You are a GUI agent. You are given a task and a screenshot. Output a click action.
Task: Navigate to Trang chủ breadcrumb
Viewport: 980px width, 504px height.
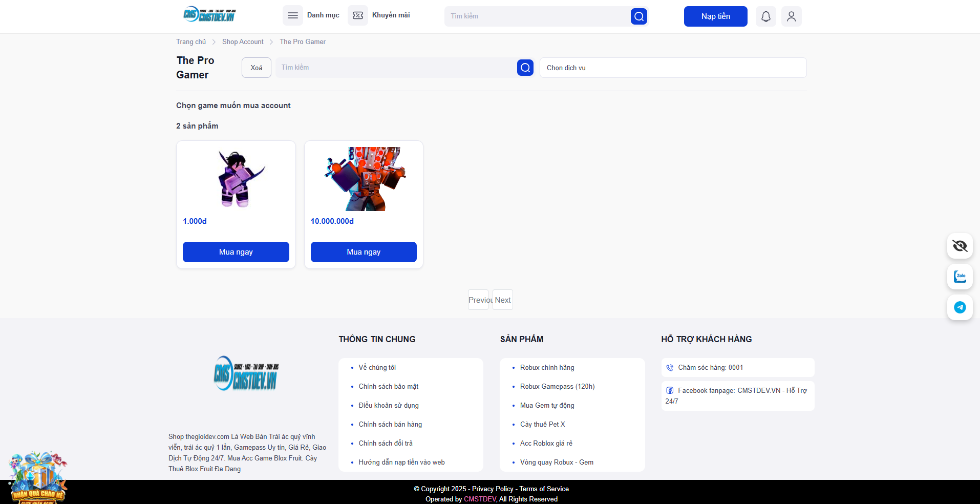point(191,42)
